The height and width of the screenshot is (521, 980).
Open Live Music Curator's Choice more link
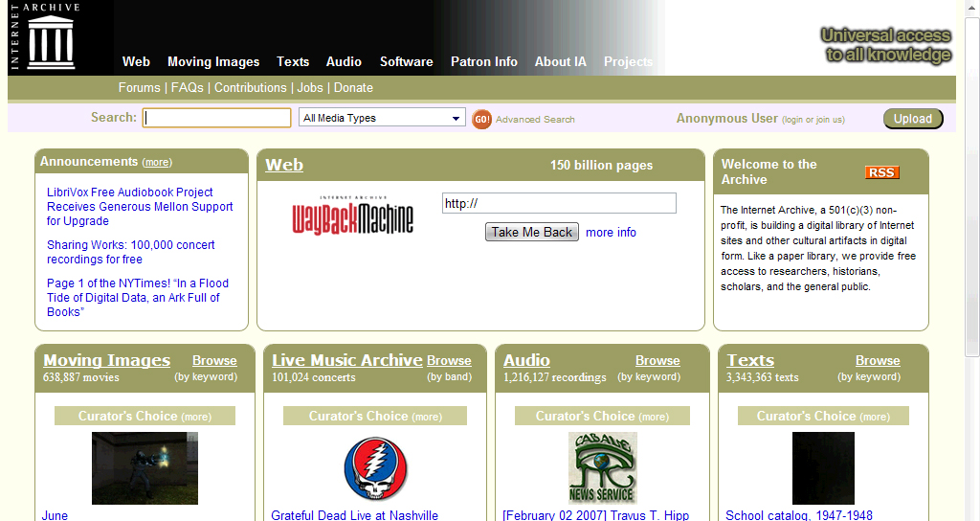427,417
